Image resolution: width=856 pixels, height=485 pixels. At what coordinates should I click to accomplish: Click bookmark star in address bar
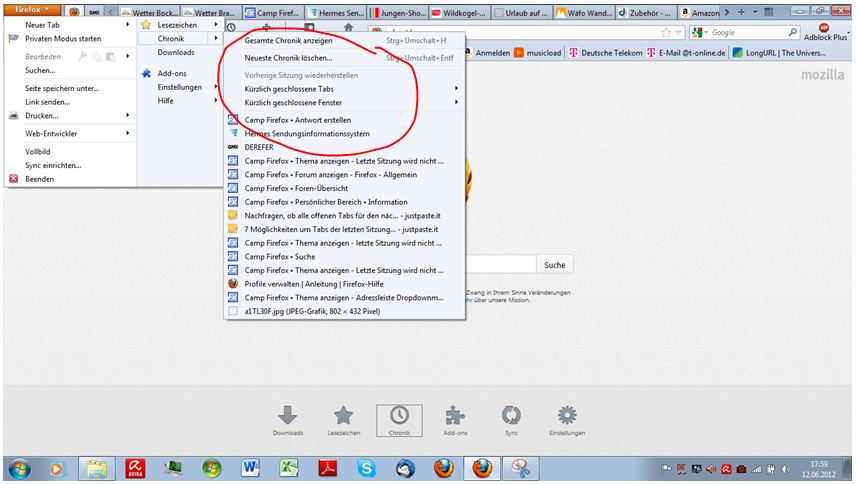tap(666, 33)
